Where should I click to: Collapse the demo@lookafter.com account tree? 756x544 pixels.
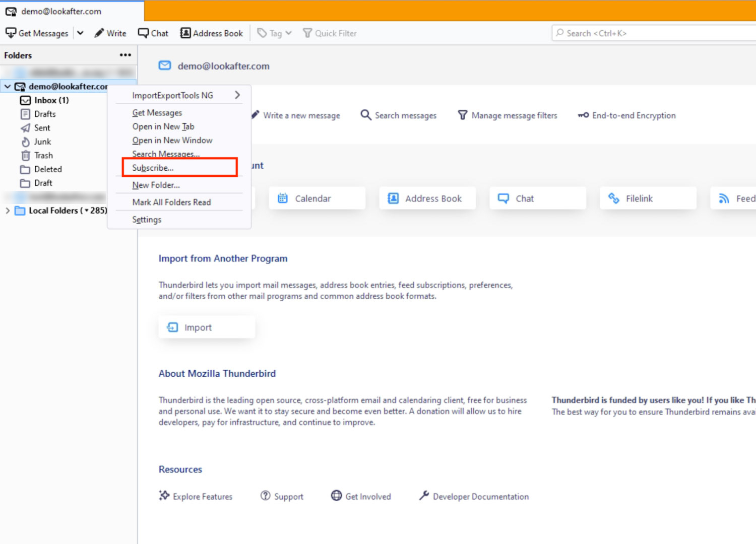pos(8,87)
